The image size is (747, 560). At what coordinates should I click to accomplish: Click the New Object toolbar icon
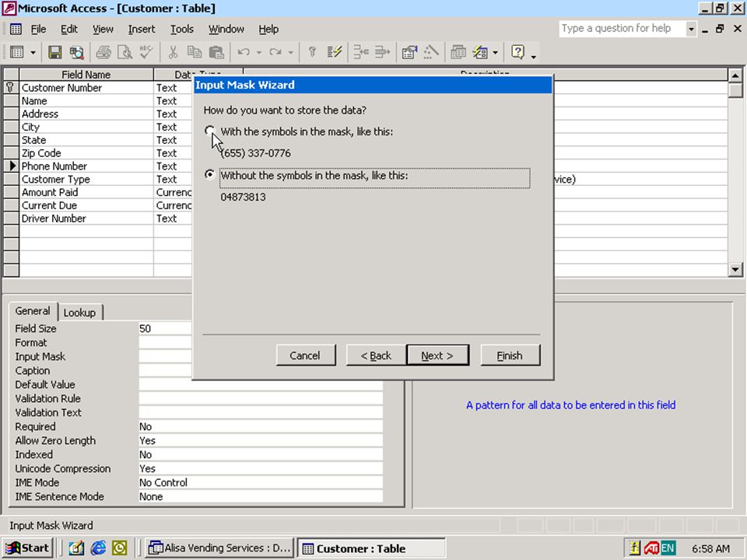(480, 52)
